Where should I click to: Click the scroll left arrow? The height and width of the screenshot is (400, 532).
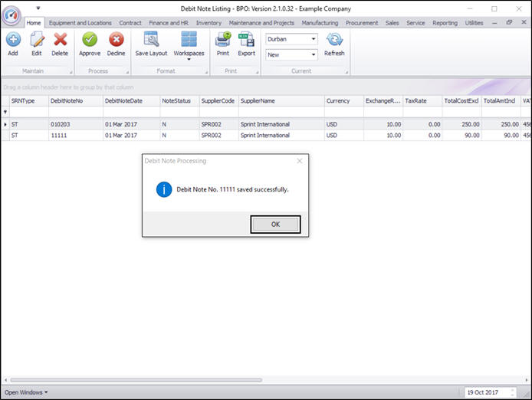pos(5,380)
